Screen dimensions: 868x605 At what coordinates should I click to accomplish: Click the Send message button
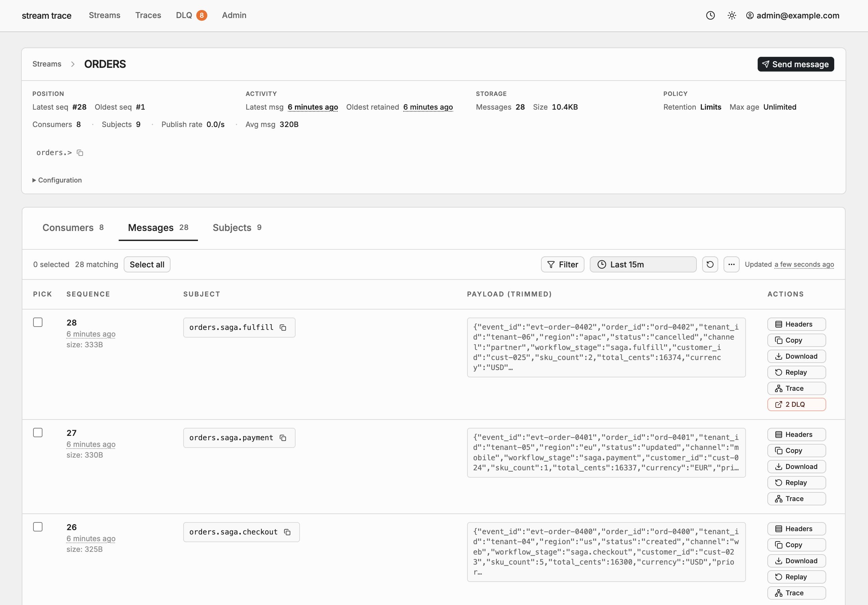click(795, 64)
